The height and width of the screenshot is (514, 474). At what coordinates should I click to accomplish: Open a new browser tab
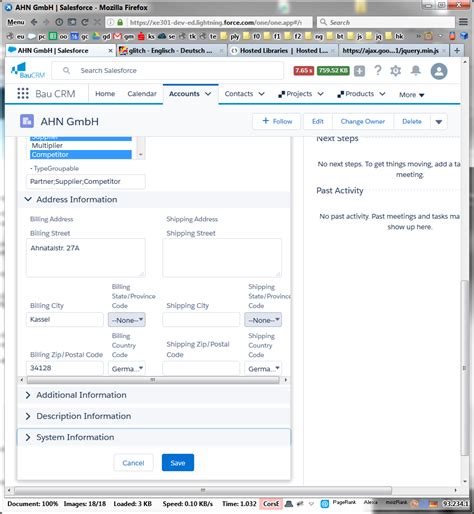click(457, 51)
